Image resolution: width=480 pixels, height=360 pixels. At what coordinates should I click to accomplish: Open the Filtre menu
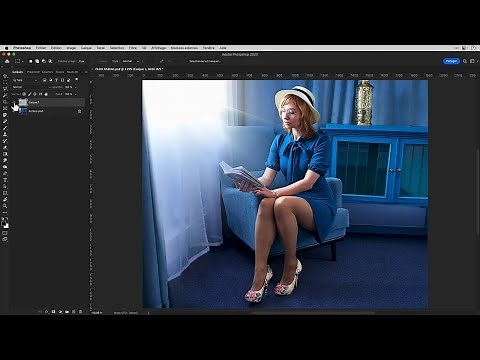pyautogui.click(x=133, y=48)
